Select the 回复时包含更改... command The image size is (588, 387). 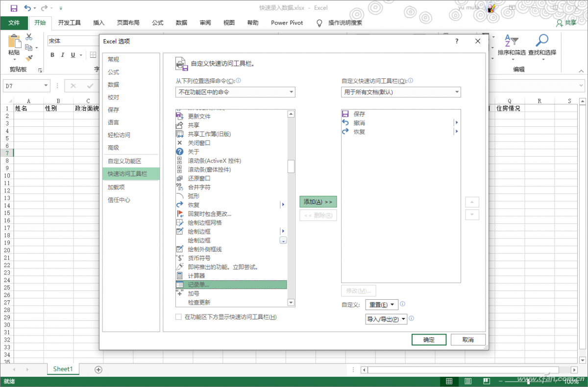coord(231,214)
